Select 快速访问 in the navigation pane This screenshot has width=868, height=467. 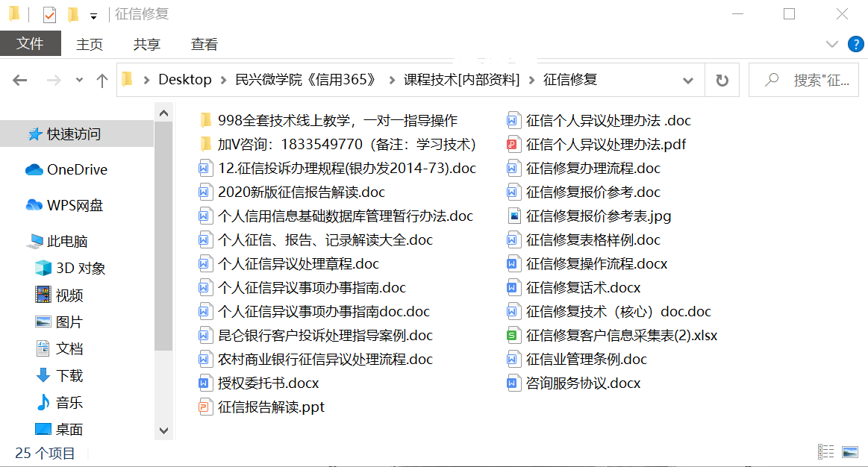77,134
